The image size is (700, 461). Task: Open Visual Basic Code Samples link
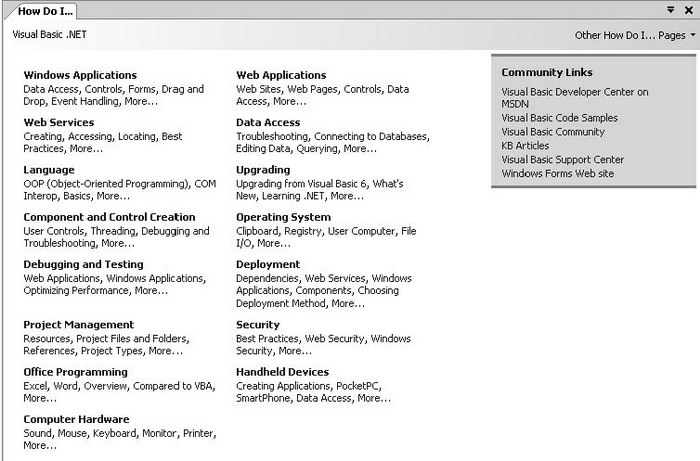559,118
